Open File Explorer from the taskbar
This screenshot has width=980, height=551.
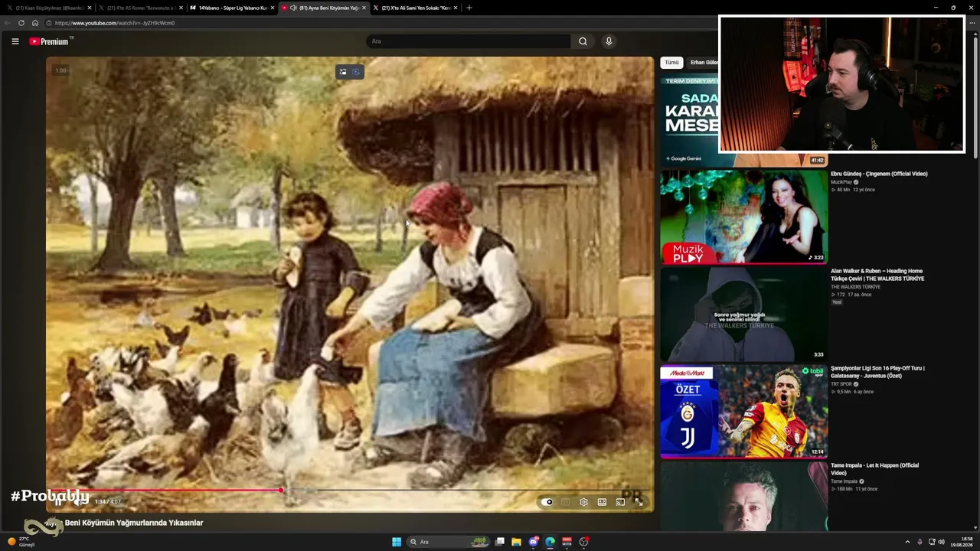coord(517,542)
